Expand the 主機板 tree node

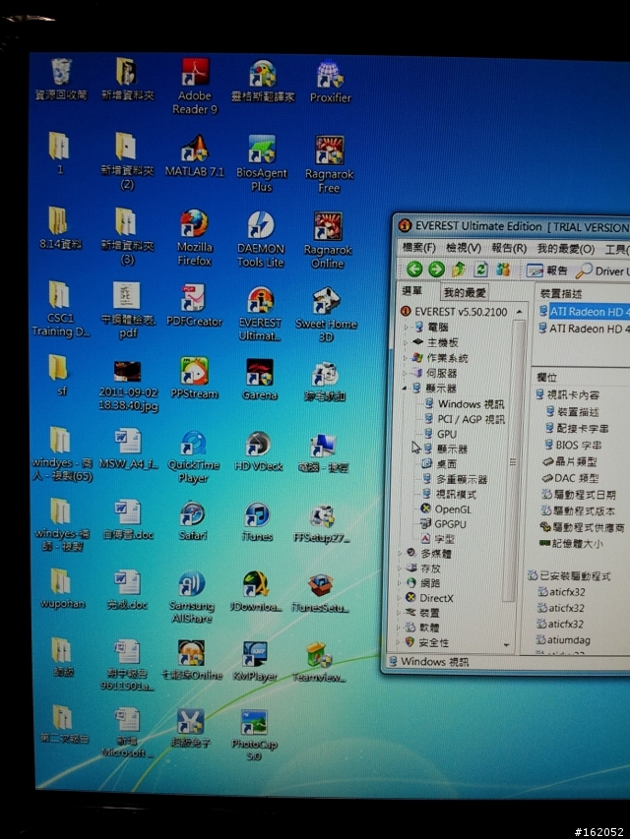coord(406,341)
